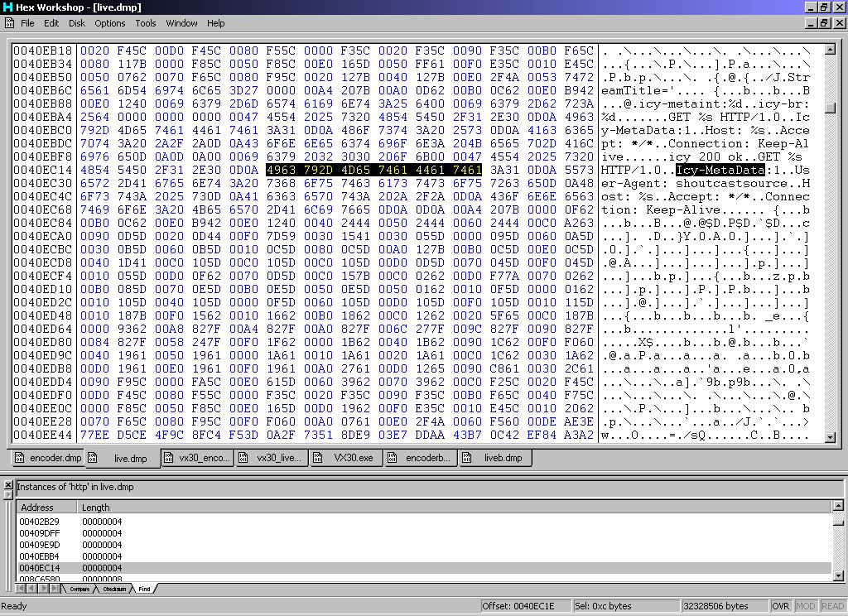Image resolution: width=848 pixels, height=616 pixels.
Task: Click the READ status indicator
Action: [x=832, y=606]
